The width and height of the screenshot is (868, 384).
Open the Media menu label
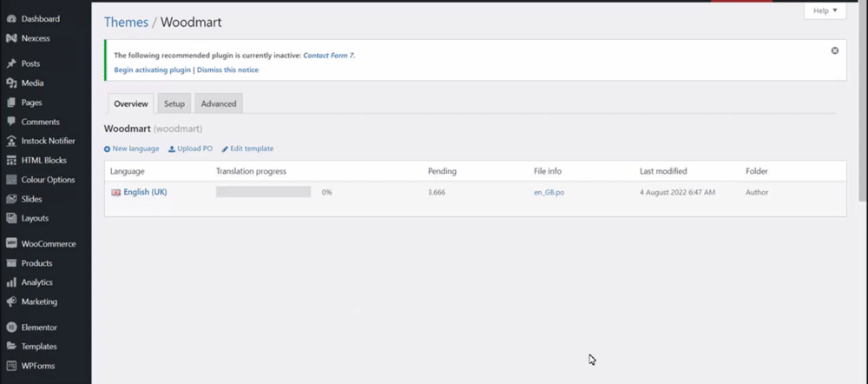point(33,83)
